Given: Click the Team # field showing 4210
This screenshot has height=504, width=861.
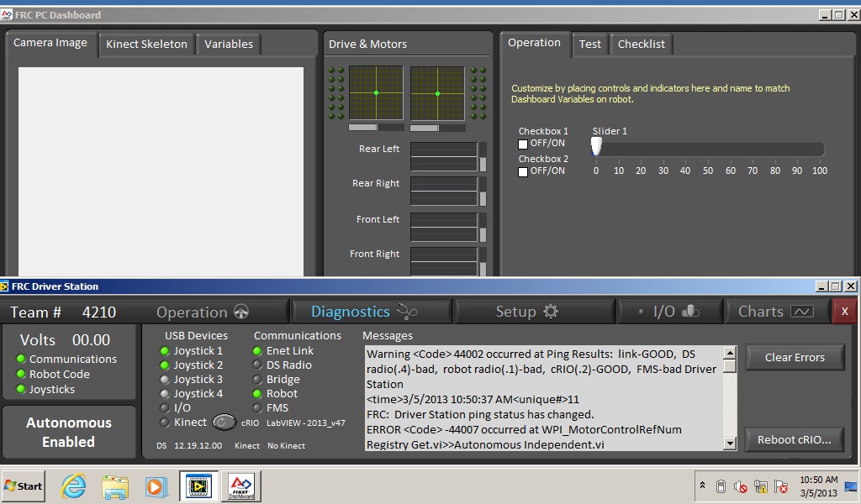Looking at the screenshot, I should (99, 312).
